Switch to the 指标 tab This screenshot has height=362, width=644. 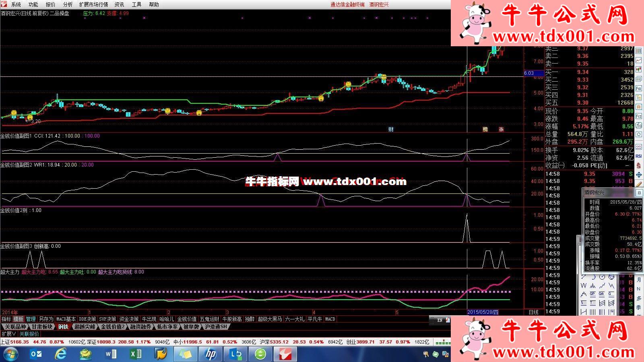pyautogui.click(x=6, y=319)
